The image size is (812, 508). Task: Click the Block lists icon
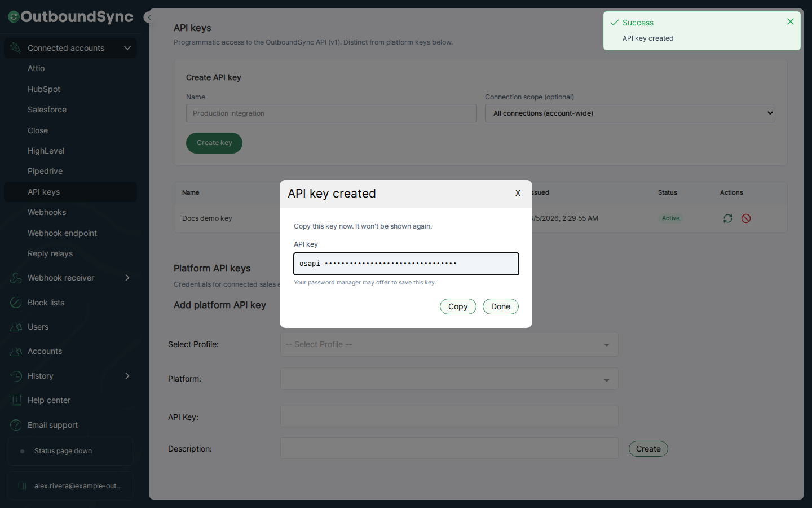[x=16, y=303]
